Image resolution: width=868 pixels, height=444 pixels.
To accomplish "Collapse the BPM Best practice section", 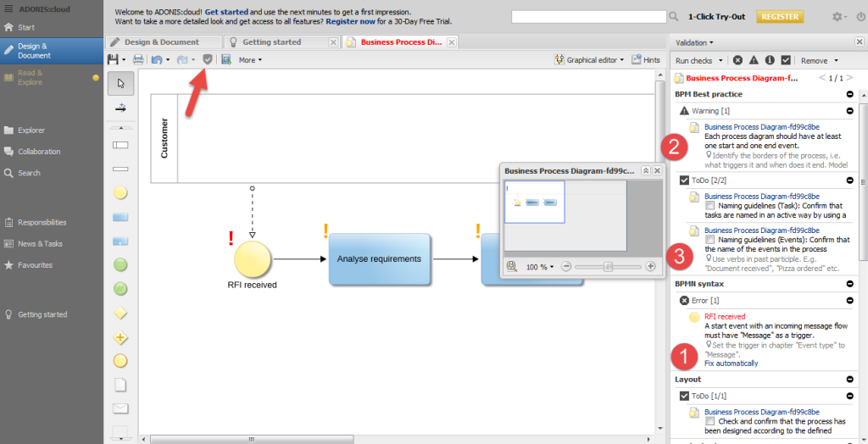I will pos(849,94).
